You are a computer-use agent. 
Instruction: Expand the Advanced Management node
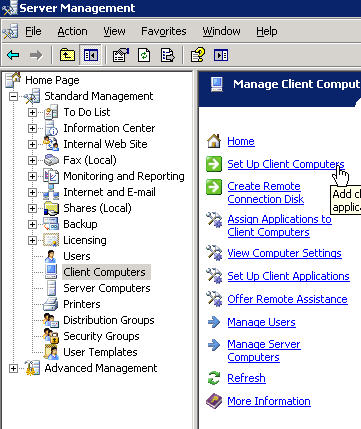(x=13, y=368)
